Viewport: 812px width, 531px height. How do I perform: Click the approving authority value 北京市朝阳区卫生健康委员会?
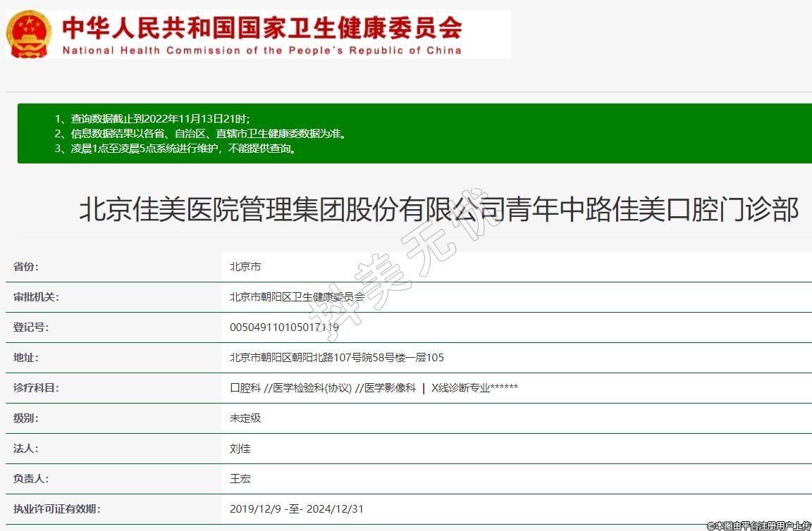[x=297, y=297]
